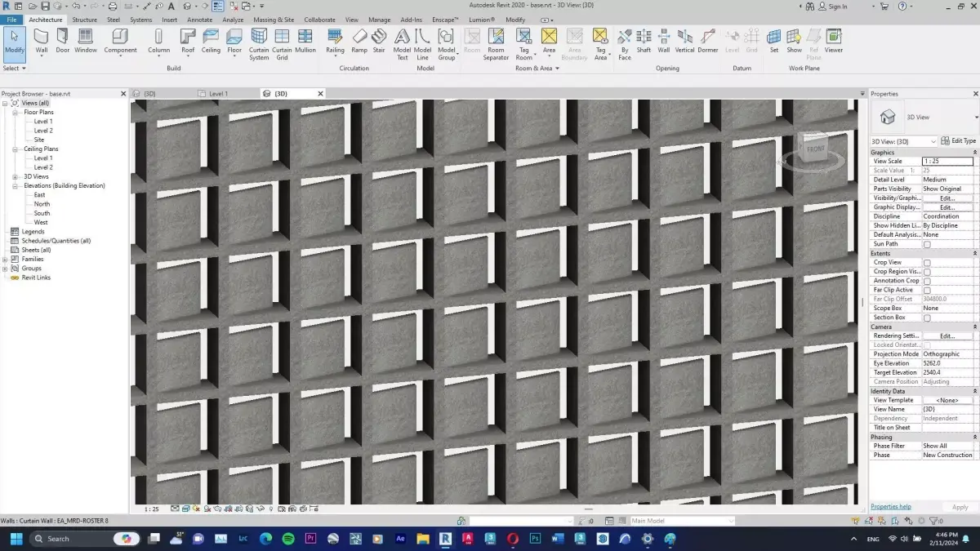Open Windows Search in taskbar
The width and height of the screenshot is (980, 551).
click(x=86, y=539)
